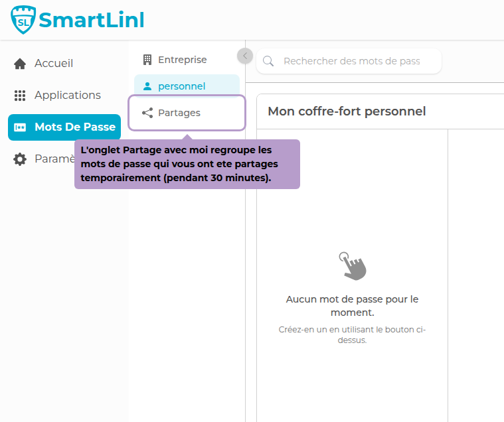Viewport: 504px width, 422px height.
Task: Click the Mots De Passe password icon
Action: (x=20, y=127)
